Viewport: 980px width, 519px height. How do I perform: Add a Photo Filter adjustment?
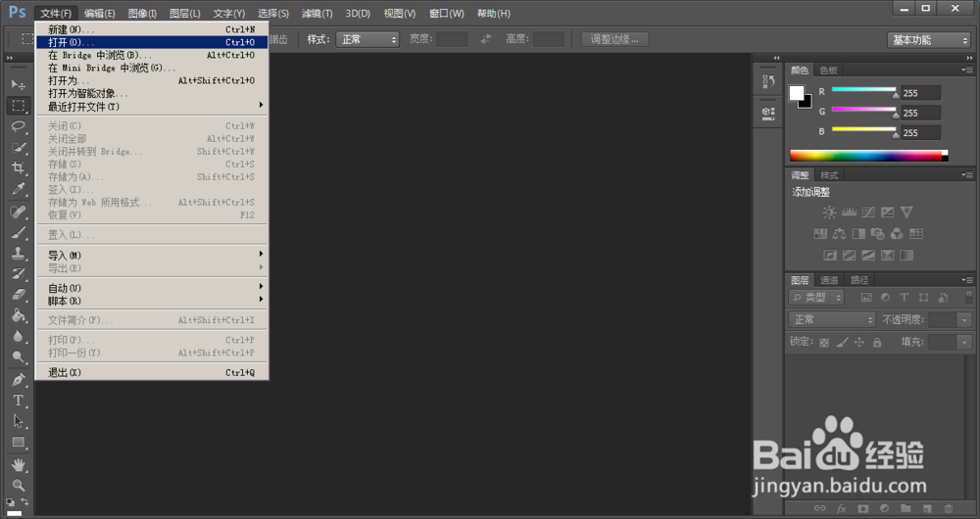[877, 234]
